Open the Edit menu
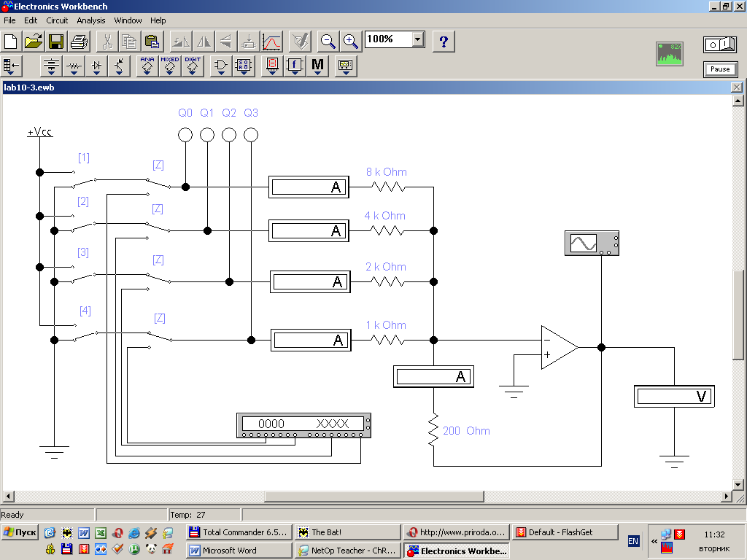 pyautogui.click(x=31, y=20)
